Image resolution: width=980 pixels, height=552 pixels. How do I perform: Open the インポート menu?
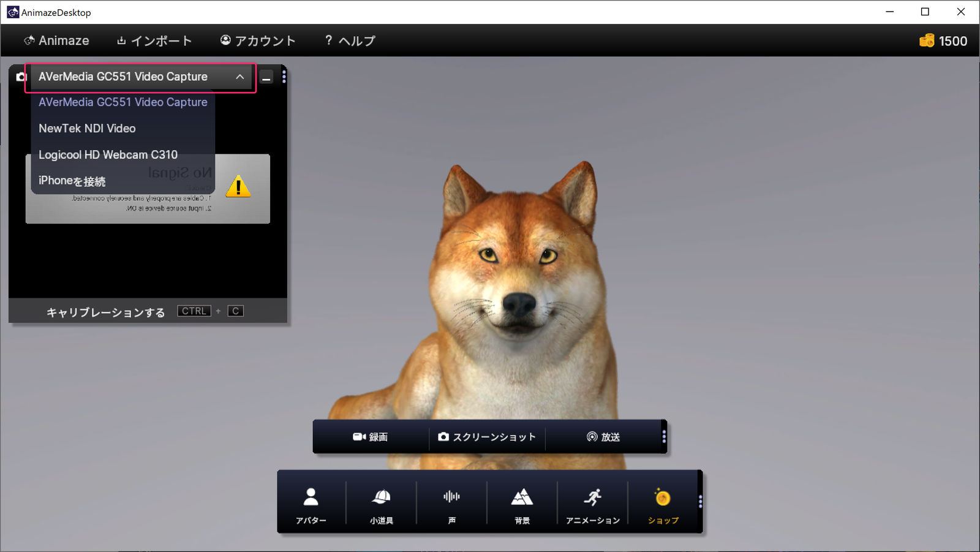tap(154, 41)
